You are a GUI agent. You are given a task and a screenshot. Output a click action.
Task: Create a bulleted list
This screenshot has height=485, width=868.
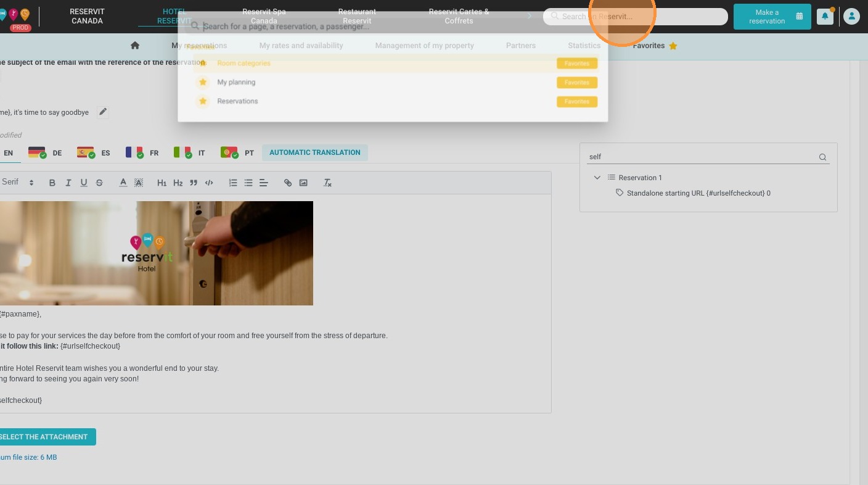(x=248, y=183)
